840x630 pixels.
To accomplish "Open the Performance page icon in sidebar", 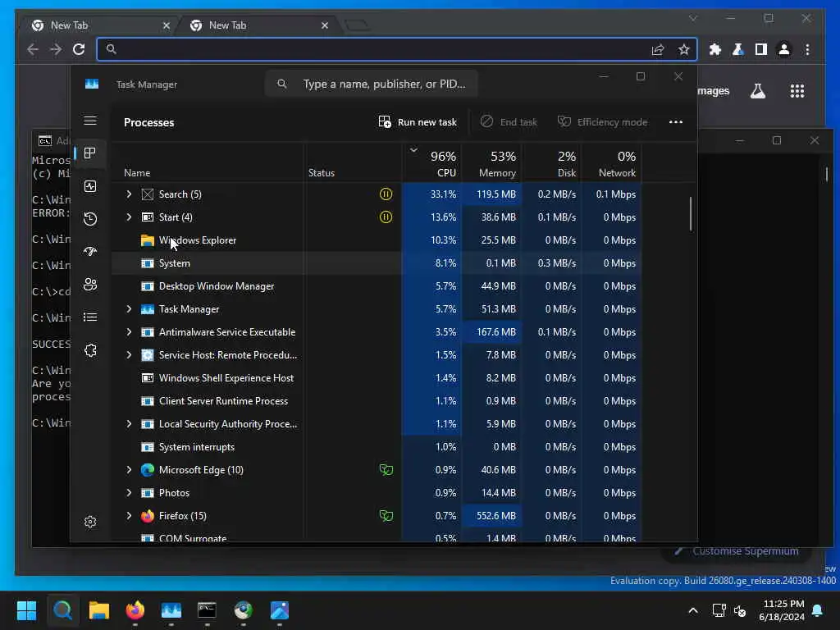I will [x=90, y=186].
